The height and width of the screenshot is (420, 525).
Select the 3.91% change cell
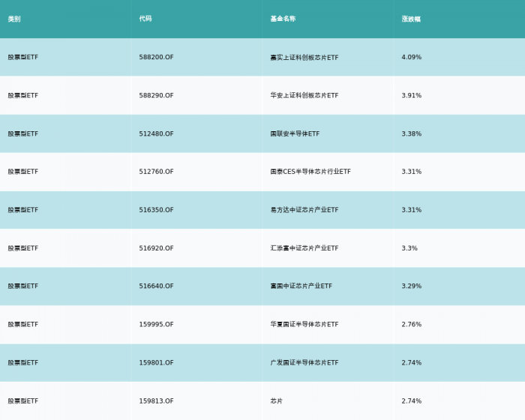point(412,95)
